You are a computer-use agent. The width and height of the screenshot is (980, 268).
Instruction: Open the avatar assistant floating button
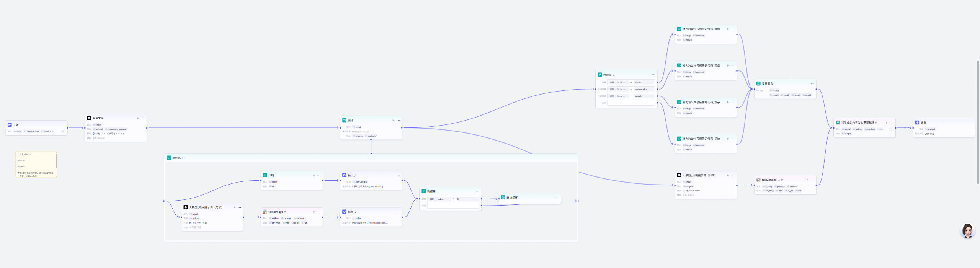coord(968,231)
